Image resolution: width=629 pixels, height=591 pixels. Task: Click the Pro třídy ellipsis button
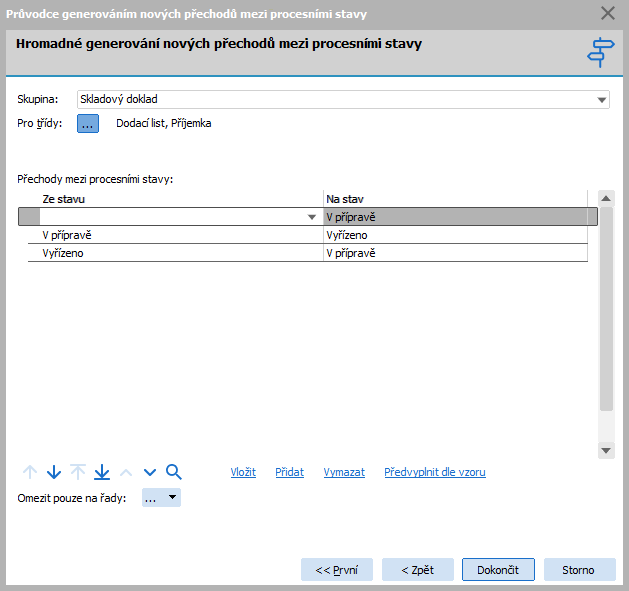point(88,124)
